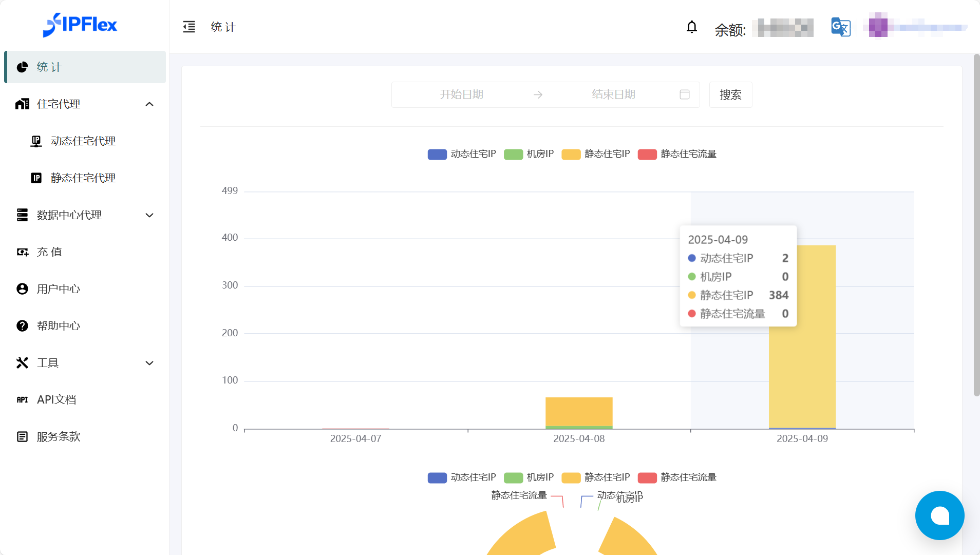Image resolution: width=980 pixels, height=555 pixels.
Task: Toggle 机房IP series in bar chart legend
Action: [x=529, y=154]
